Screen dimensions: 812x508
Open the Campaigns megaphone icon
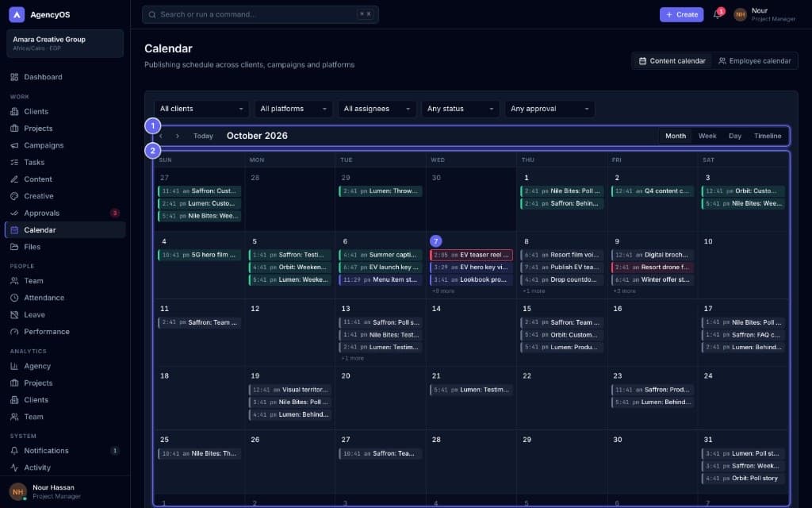click(14, 146)
